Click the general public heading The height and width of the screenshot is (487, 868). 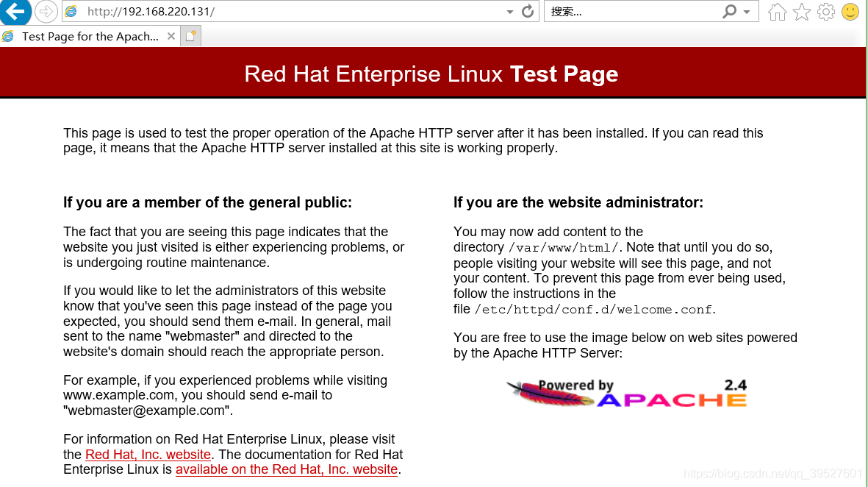click(207, 202)
